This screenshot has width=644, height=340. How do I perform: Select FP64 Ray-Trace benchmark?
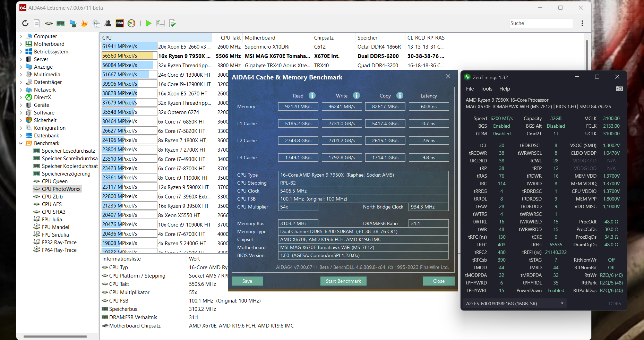pyautogui.click(x=55, y=250)
